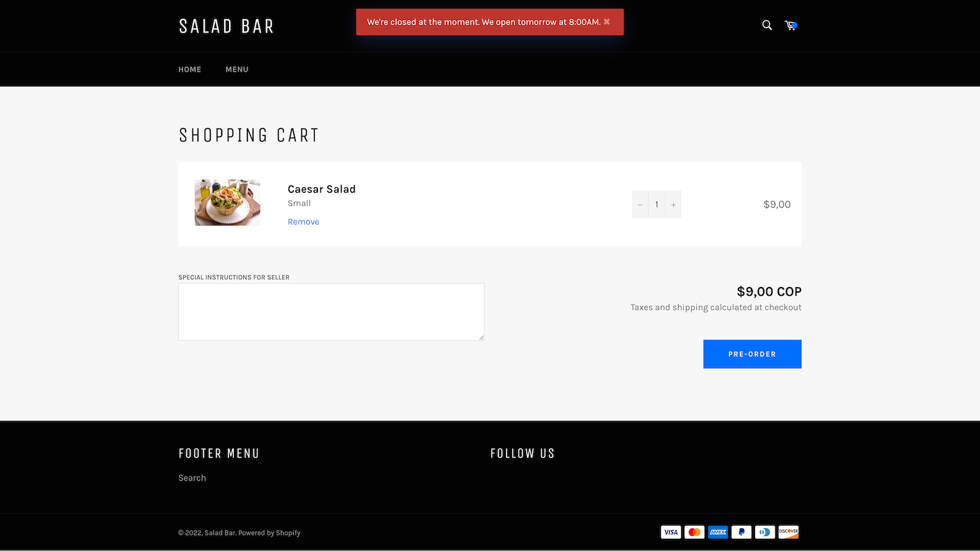Click the Visa payment icon
Viewport: 980px width, 551px height.
click(x=671, y=532)
